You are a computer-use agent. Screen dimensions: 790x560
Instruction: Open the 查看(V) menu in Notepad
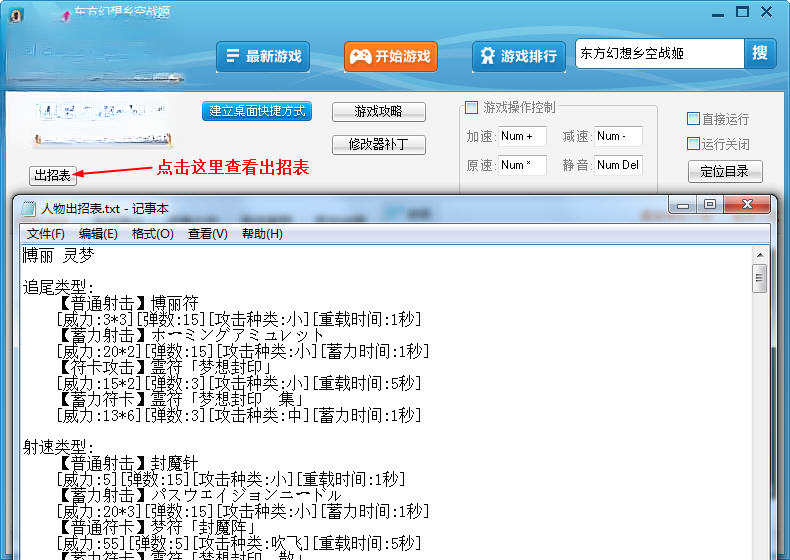click(x=208, y=234)
